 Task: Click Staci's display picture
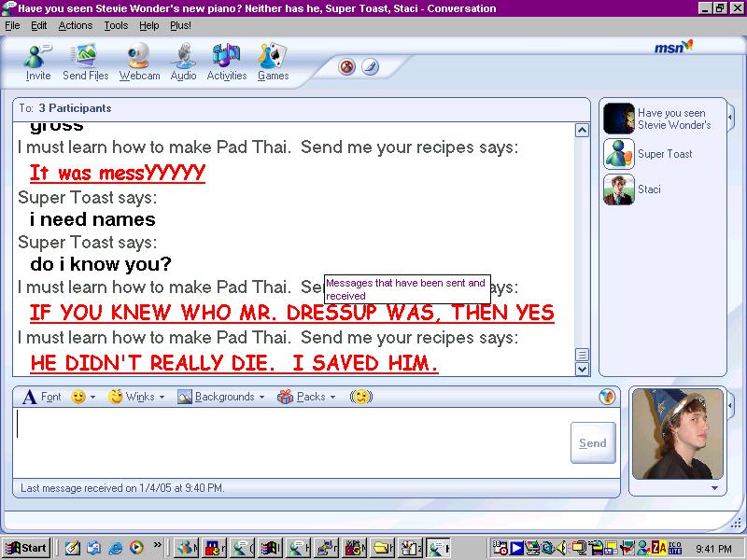point(619,189)
